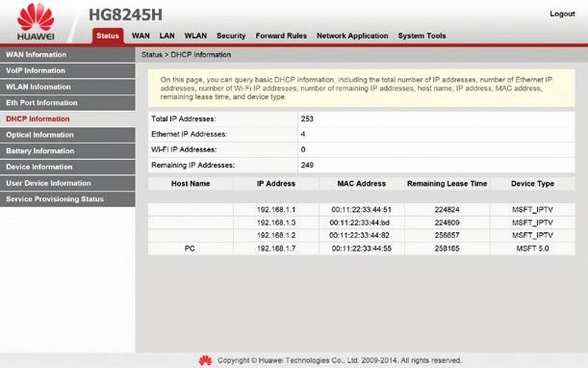
Task: Show Eth Port Information page
Action: [x=67, y=102]
